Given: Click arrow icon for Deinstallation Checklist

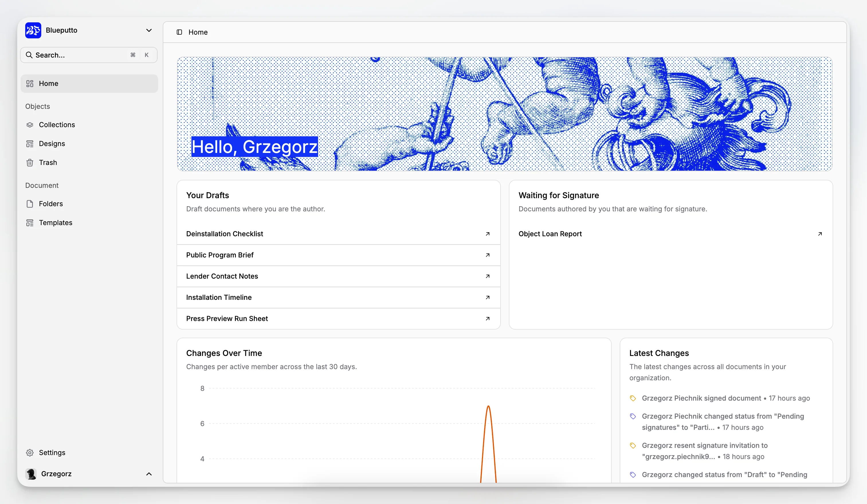Looking at the screenshot, I should [487, 234].
